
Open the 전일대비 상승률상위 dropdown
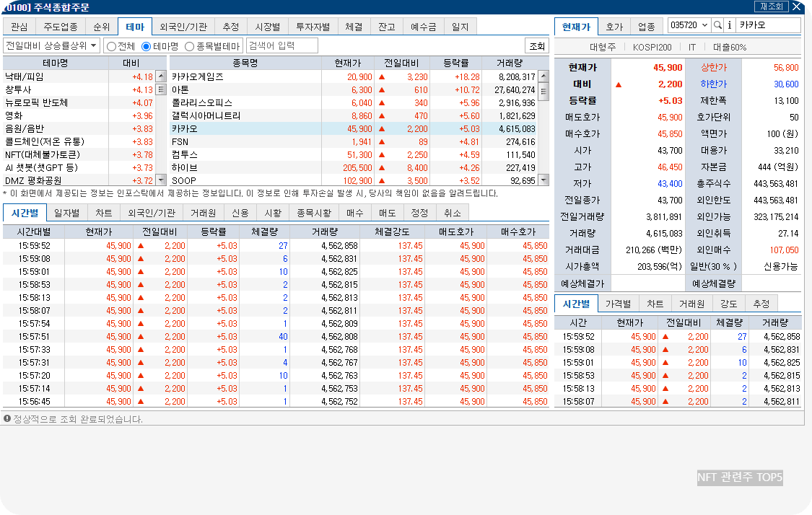[x=51, y=45]
